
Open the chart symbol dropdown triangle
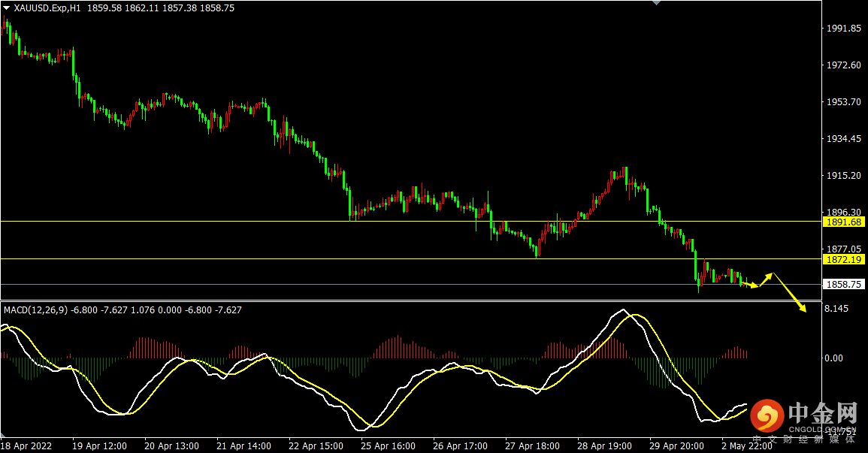[6, 8]
